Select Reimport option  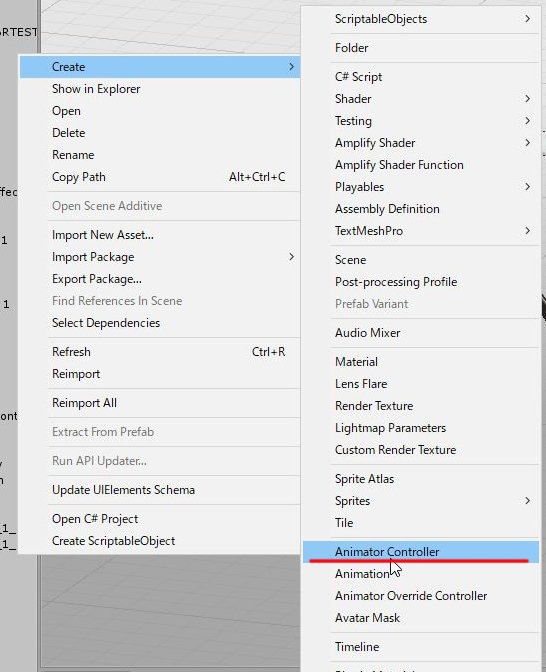pos(160,374)
